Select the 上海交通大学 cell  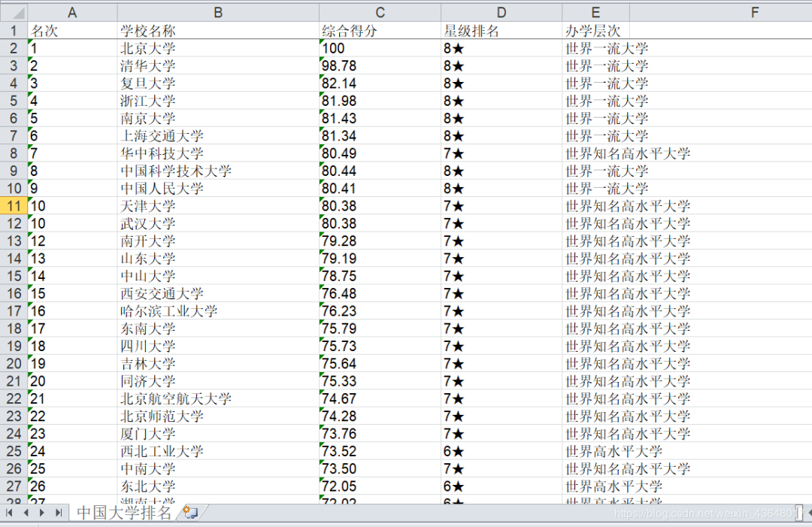point(218,136)
